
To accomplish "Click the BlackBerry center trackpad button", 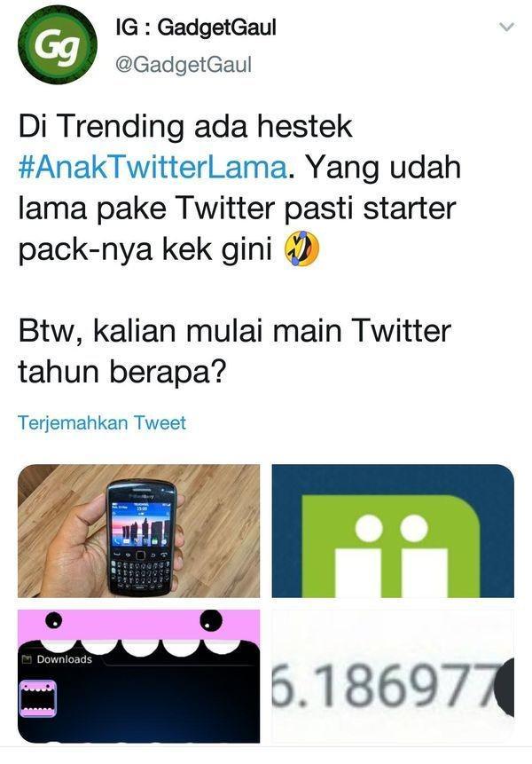I will (x=141, y=555).
